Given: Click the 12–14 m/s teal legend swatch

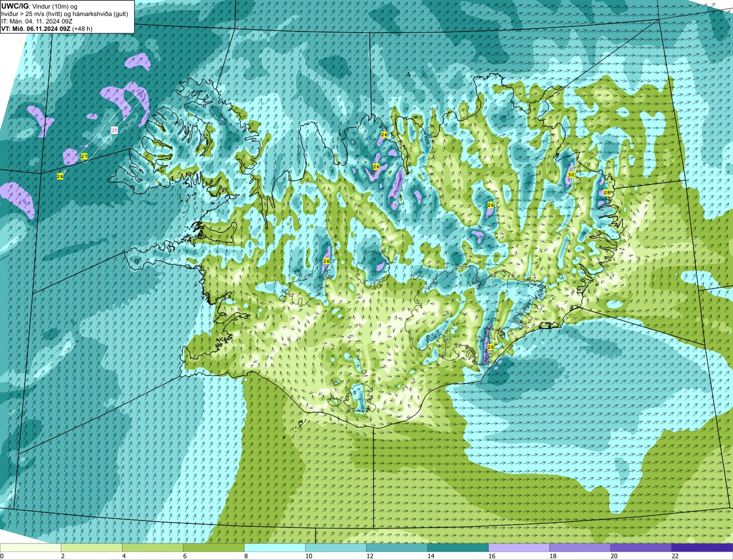Looking at the screenshot, I should pyautogui.click(x=397, y=547).
